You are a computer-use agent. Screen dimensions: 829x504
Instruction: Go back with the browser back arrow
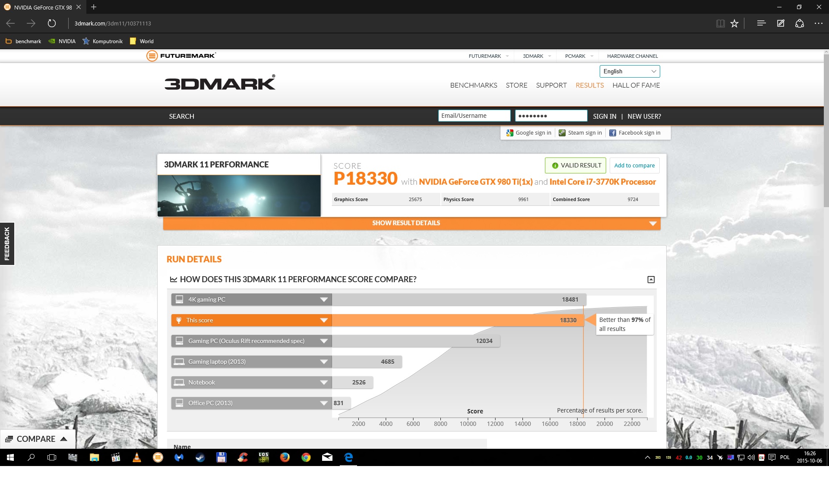click(10, 23)
